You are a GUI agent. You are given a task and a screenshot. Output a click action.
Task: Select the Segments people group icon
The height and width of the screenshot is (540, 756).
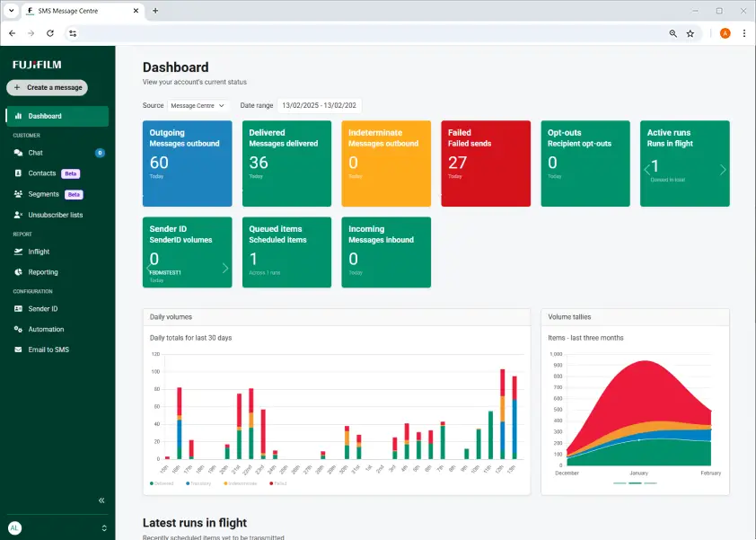pyautogui.click(x=19, y=194)
